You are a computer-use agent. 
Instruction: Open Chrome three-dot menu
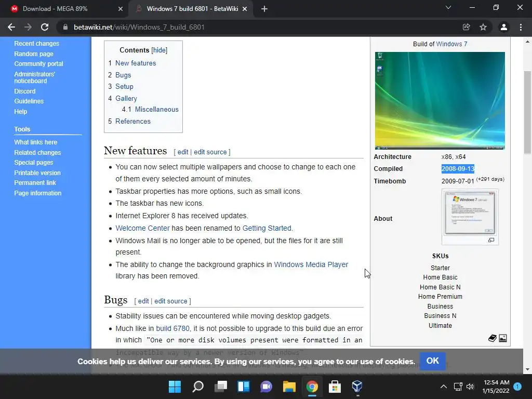[521, 27]
